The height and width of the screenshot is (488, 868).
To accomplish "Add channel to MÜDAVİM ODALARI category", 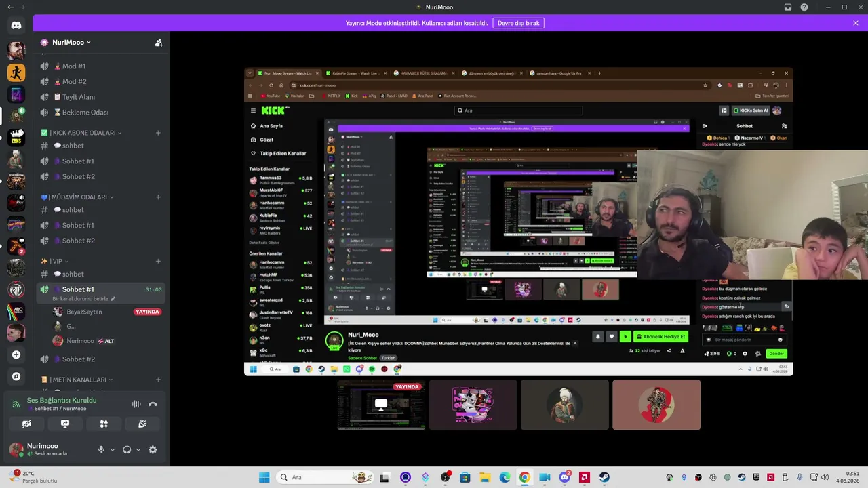I will [158, 197].
